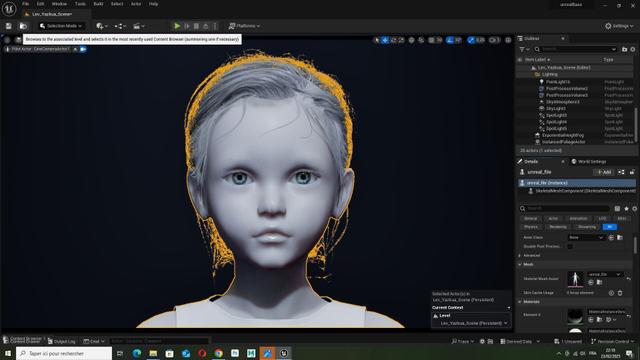Open the Build menu

pos(98,4)
